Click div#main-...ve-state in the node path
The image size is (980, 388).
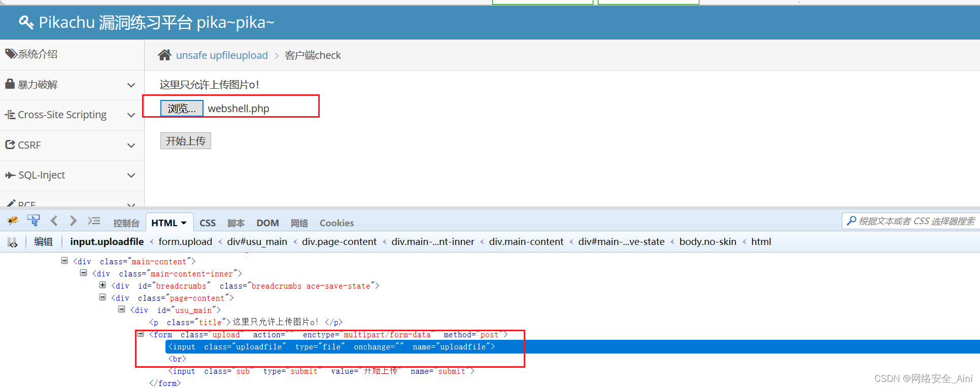tap(621, 242)
